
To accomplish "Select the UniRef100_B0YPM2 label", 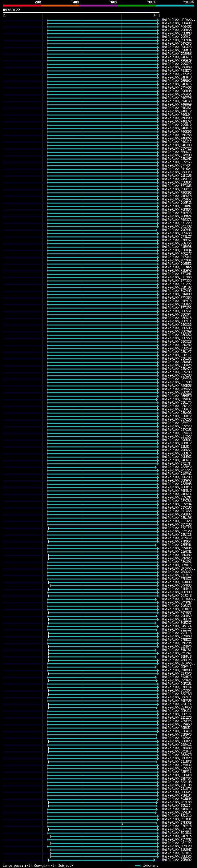I will pos(177,602).
